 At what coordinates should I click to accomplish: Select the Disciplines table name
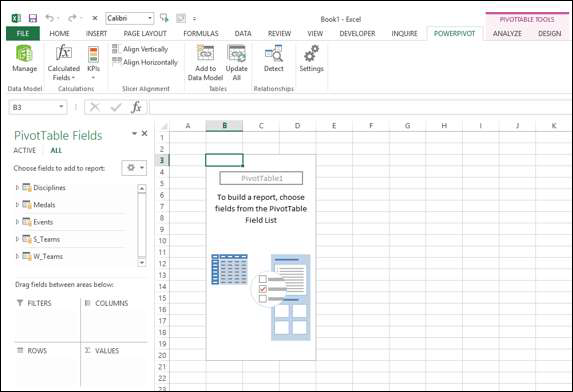[x=49, y=187]
